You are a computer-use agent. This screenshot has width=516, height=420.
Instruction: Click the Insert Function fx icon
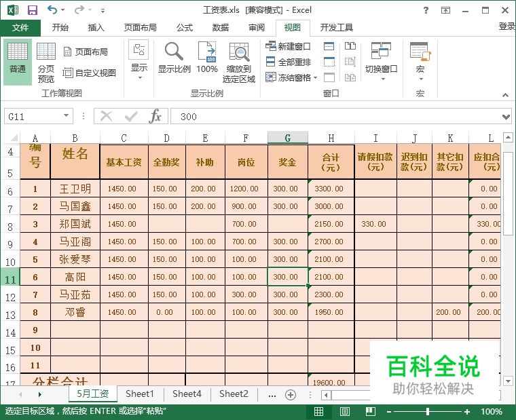click(x=155, y=116)
